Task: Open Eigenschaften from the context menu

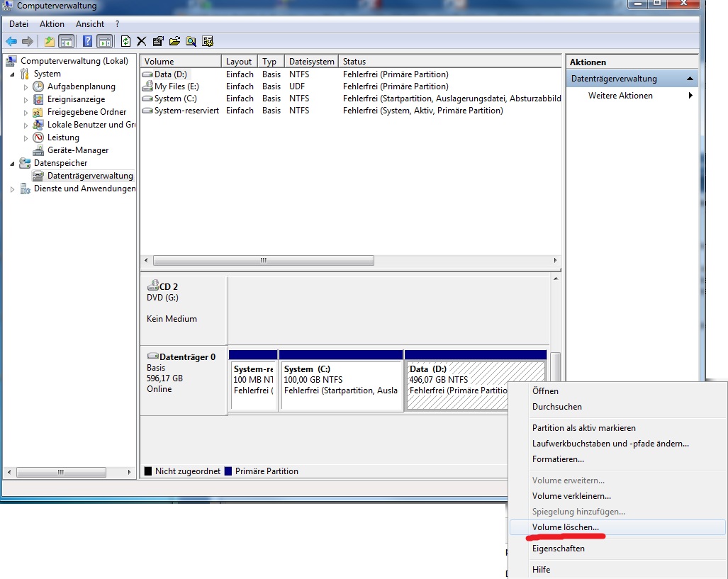Action: pos(617,549)
